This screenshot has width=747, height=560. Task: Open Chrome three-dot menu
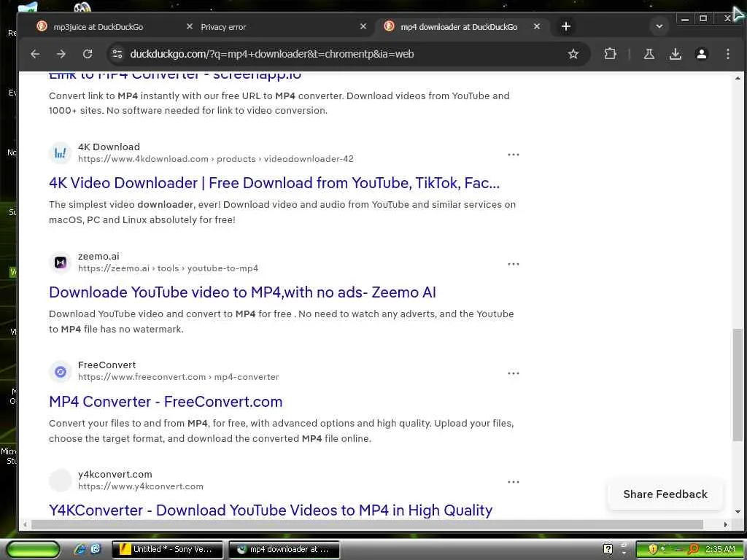point(727,54)
